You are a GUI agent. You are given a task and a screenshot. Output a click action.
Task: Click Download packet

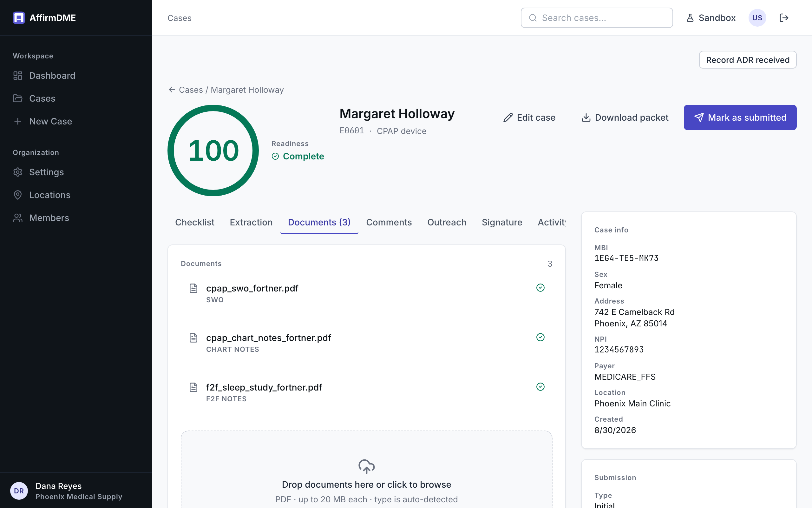point(625,117)
